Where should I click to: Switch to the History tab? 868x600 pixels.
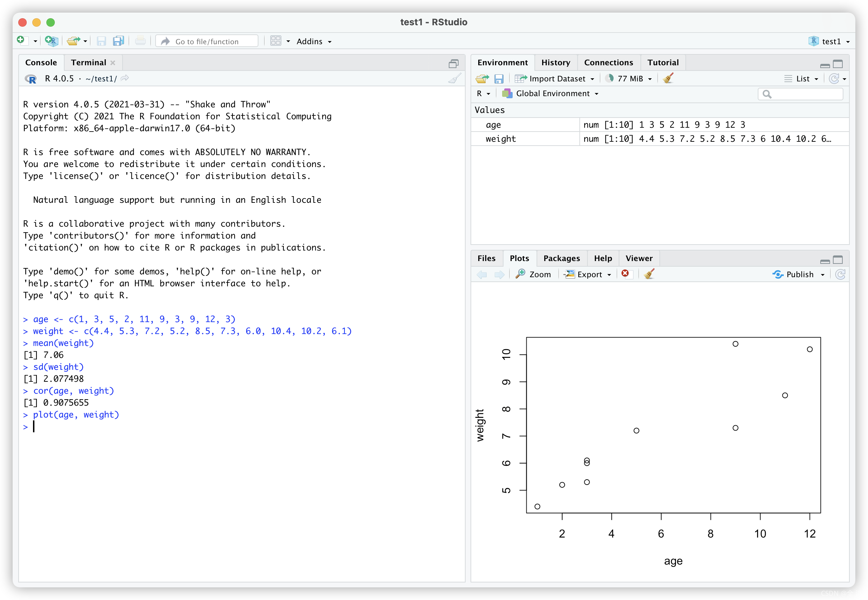554,61
